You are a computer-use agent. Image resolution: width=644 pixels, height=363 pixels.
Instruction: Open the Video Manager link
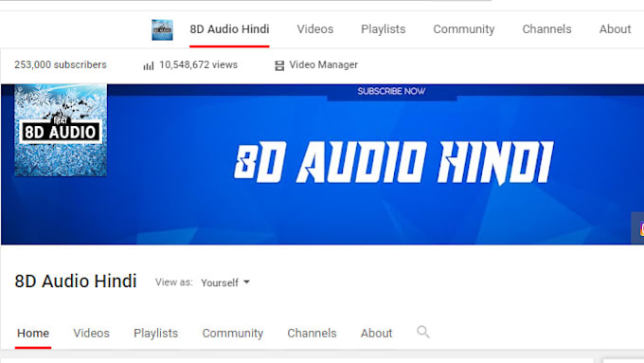(323, 65)
